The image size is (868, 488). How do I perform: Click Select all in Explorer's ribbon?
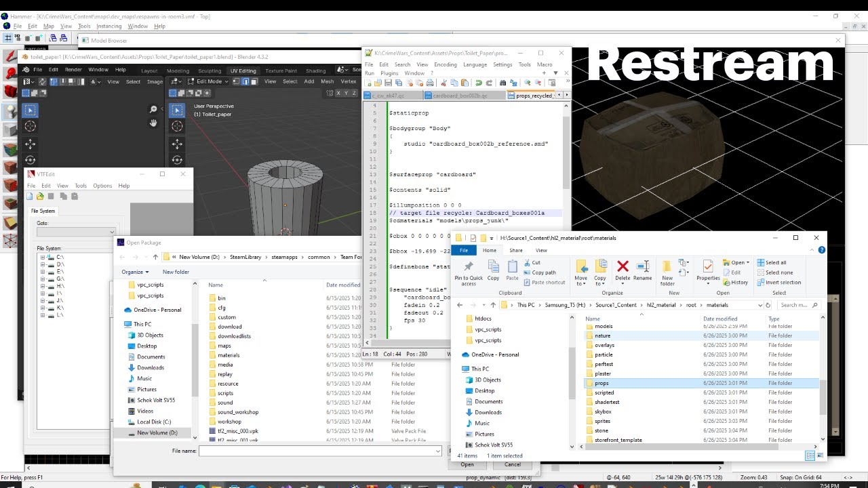[x=772, y=262]
